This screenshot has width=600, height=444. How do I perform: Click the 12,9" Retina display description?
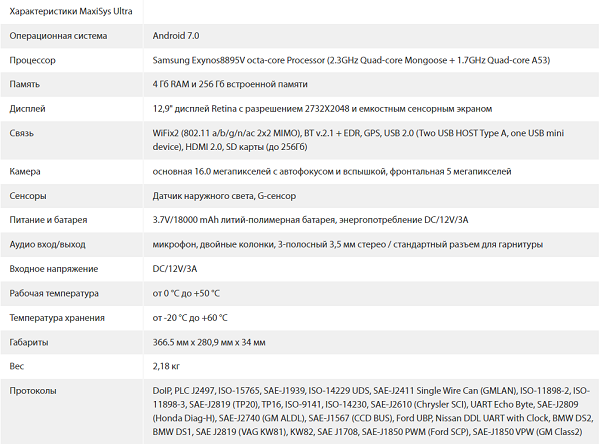(321, 108)
